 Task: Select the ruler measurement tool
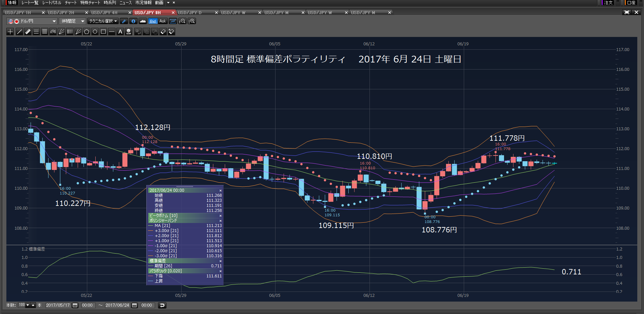click(x=28, y=32)
